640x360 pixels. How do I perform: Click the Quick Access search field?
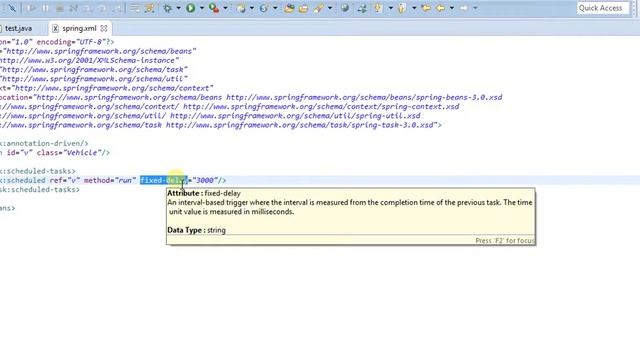(603, 8)
